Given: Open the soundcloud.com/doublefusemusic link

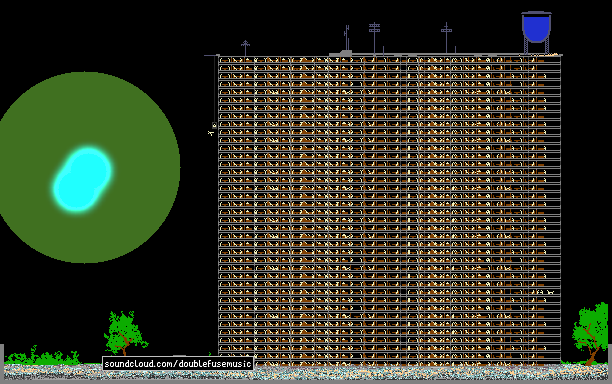Looking at the screenshot, I should 178,364.
